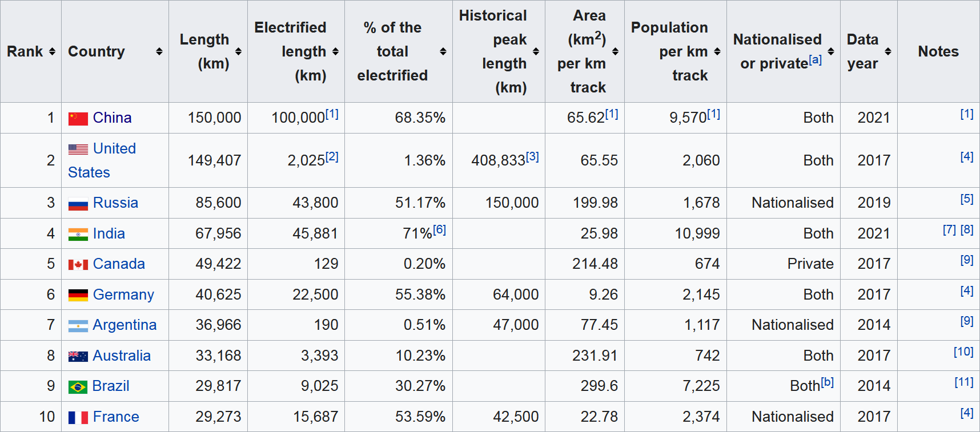This screenshot has height=432, width=980.
Task: Open the Argentina country link
Action: point(124,325)
